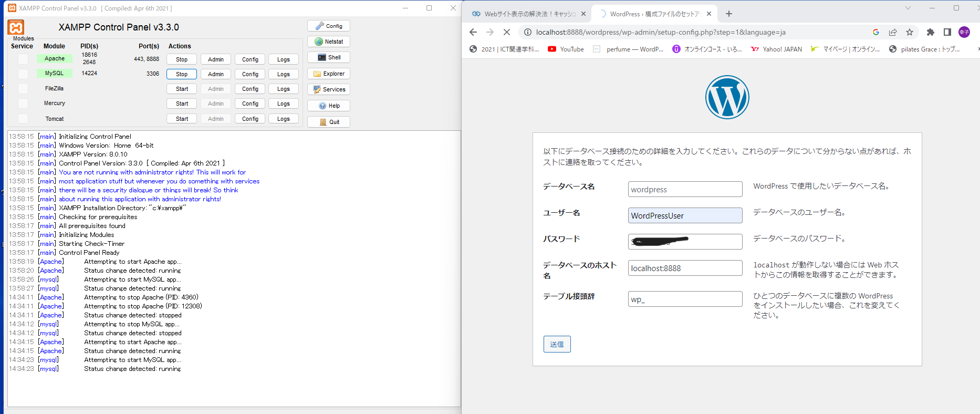980x414 pixels.
Task: Switch to WordPress 構成ファイル tab
Action: 654,14
